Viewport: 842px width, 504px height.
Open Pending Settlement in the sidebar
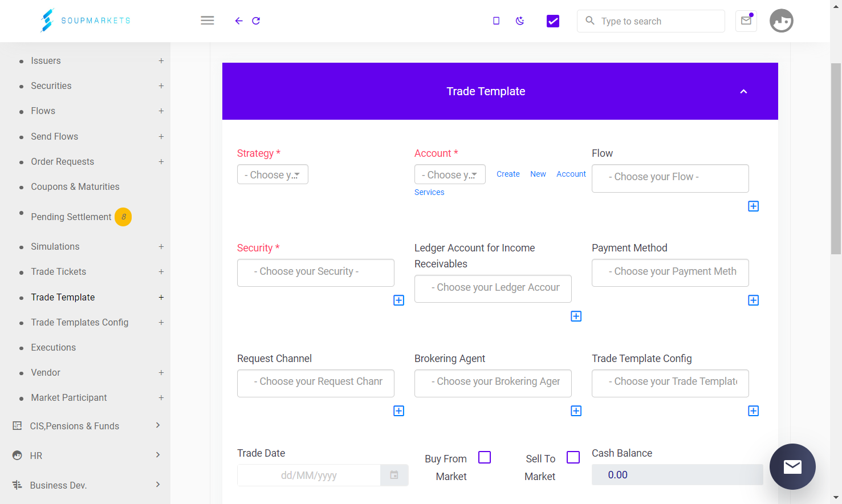pyautogui.click(x=71, y=217)
